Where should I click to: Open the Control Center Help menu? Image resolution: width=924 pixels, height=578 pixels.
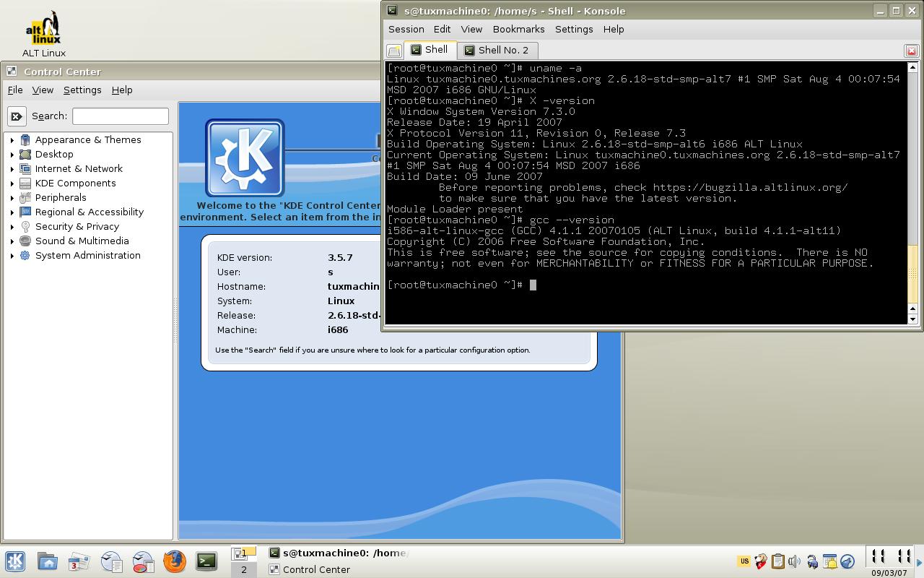point(122,90)
